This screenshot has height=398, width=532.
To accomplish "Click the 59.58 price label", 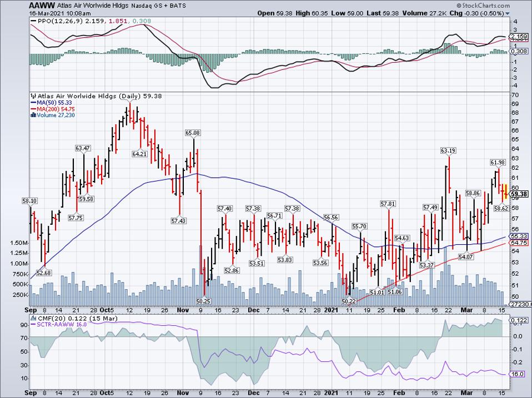I will [x=86, y=199].
